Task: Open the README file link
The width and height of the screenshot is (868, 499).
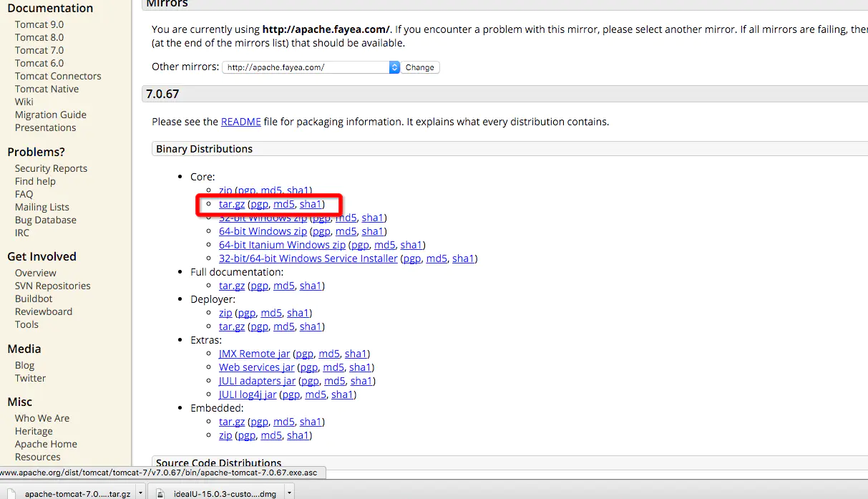Action: pos(241,122)
